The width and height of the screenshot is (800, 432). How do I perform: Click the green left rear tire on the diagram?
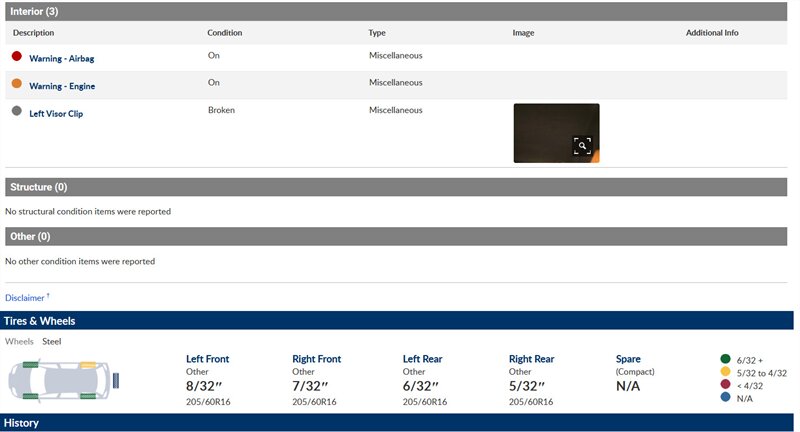coord(87,398)
